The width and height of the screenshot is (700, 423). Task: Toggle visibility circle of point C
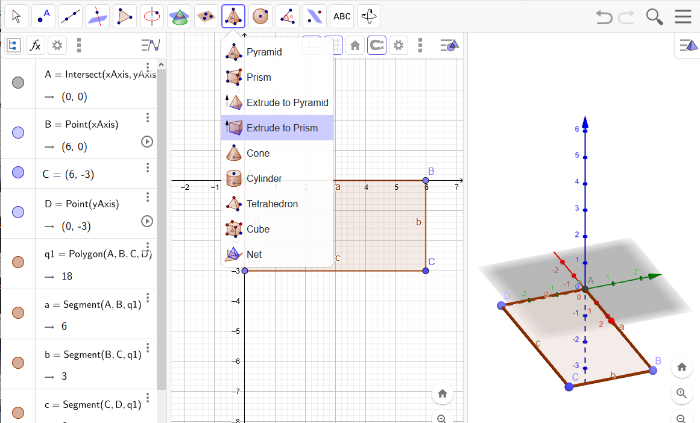pyautogui.click(x=18, y=173)
